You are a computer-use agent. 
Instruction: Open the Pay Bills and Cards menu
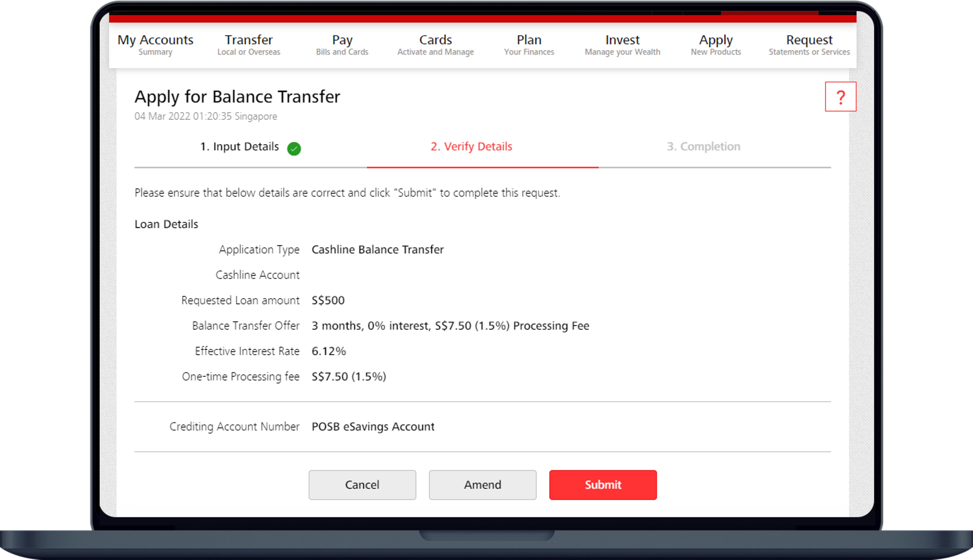pyautogui.click(x=342, y=45)
